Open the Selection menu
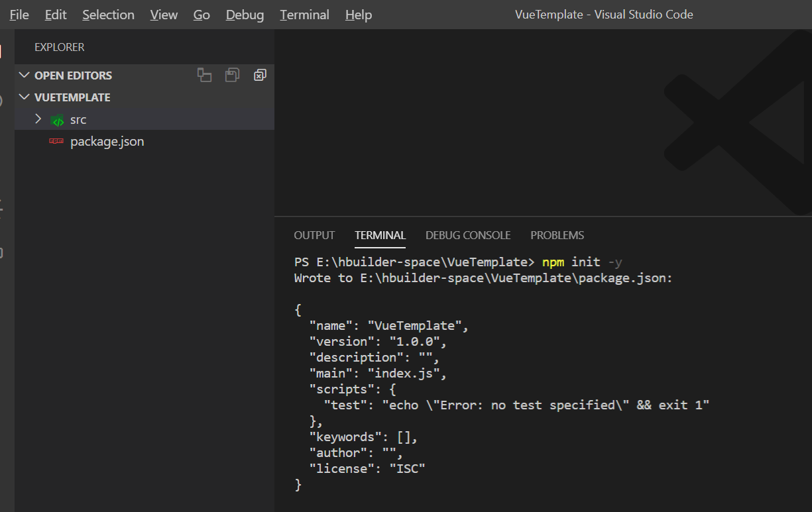The width and height of the screenshot is (812, 512). (108, 15)
